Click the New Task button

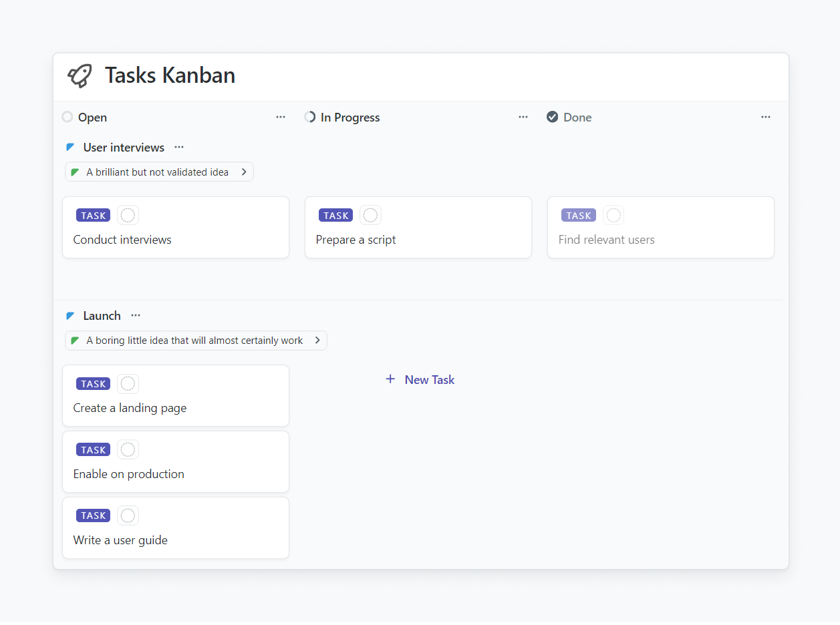420,379
